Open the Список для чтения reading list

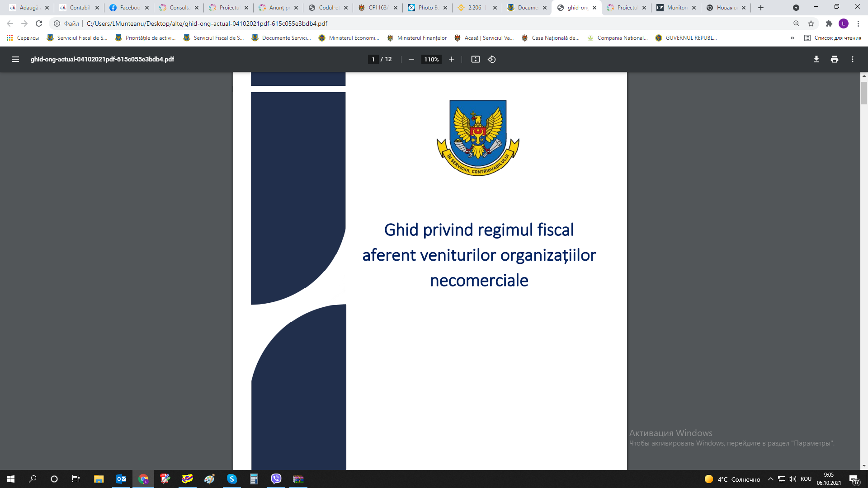tap(833, 38)
